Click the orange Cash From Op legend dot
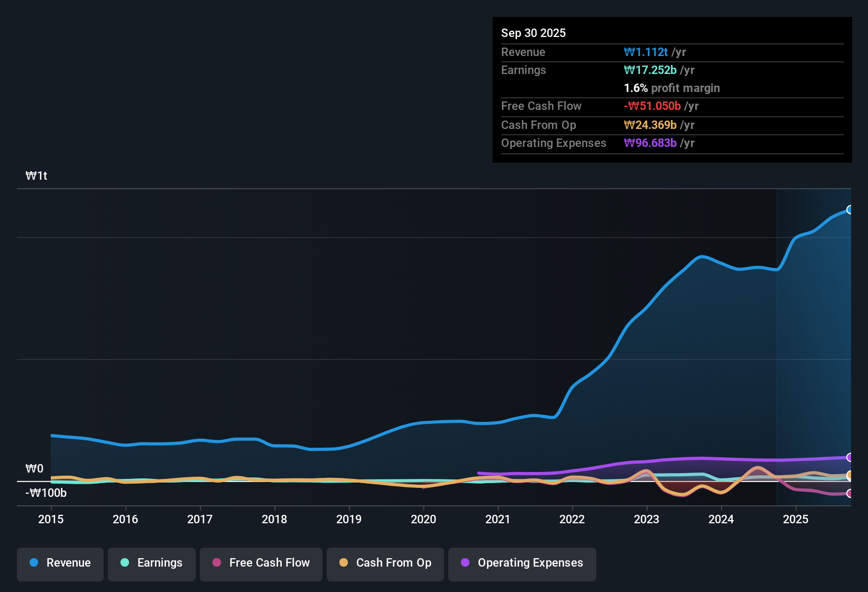The width and height of the screenshot is (868, 592). click(x=344, y=563)
